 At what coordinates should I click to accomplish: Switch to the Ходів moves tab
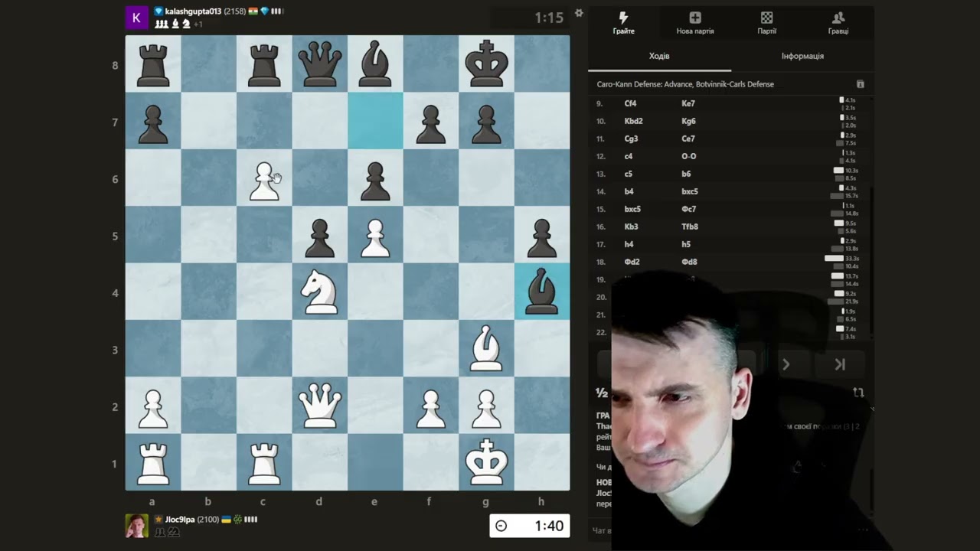(659, 56)
